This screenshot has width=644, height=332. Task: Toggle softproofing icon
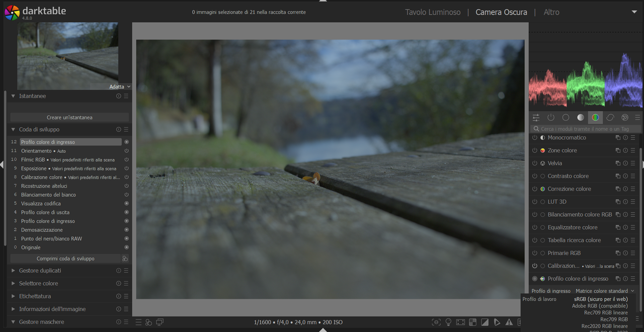point(497,322)
